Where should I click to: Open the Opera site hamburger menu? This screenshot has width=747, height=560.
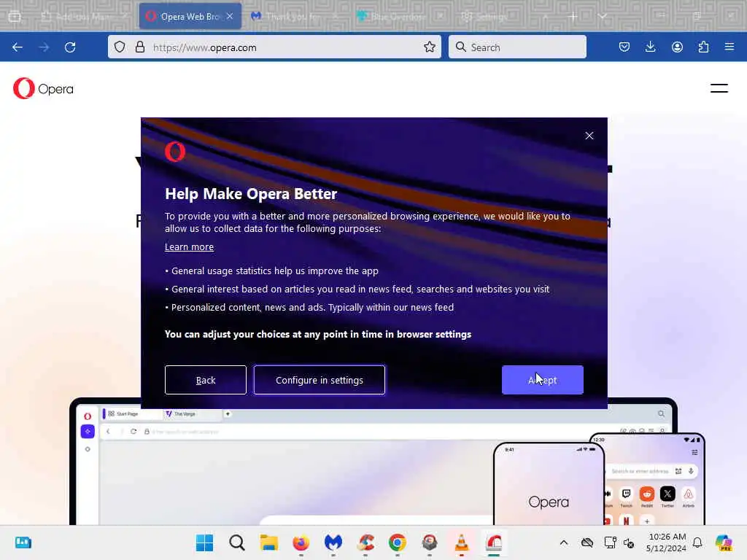point(719,88)
